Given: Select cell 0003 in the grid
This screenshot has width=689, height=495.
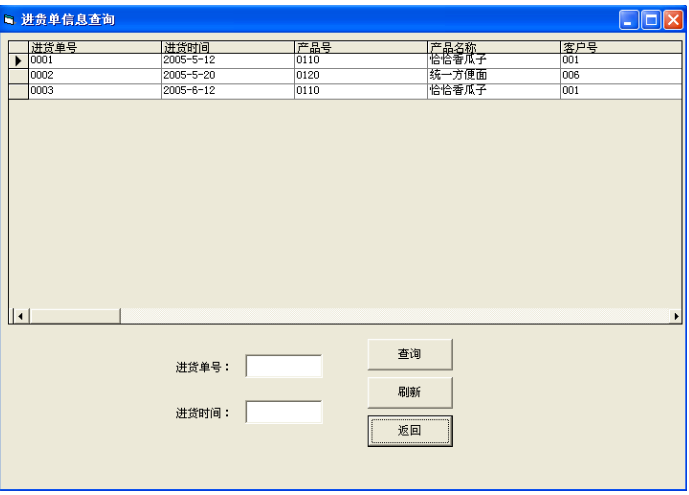Looking at the screenshot, I should pos(95,91).
